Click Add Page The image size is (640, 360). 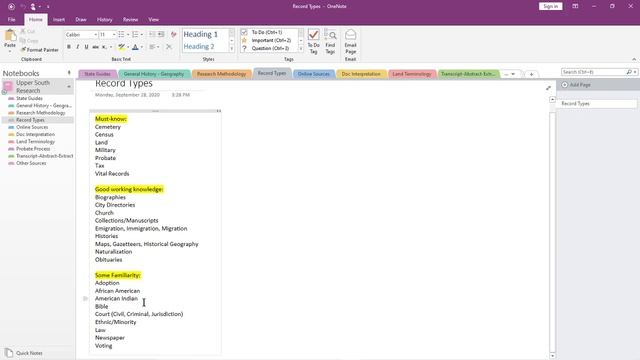[576, 85]
